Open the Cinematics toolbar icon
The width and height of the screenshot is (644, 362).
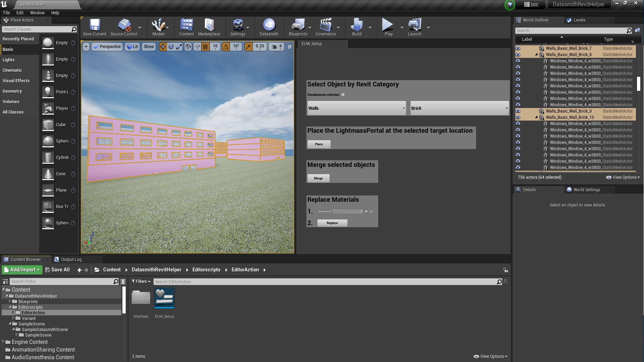[326, 27]
